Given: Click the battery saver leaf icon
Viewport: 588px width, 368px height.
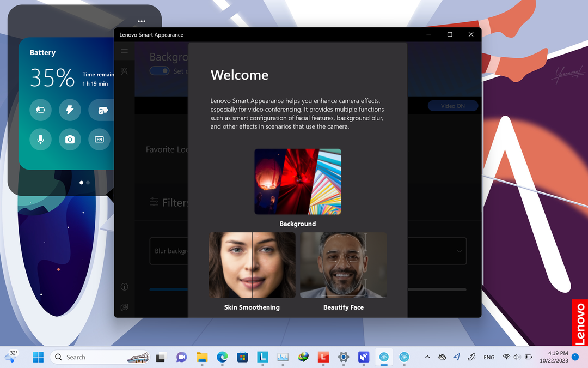Looking at the screenshot, I should pyautogui.click(x=40, y=110).
